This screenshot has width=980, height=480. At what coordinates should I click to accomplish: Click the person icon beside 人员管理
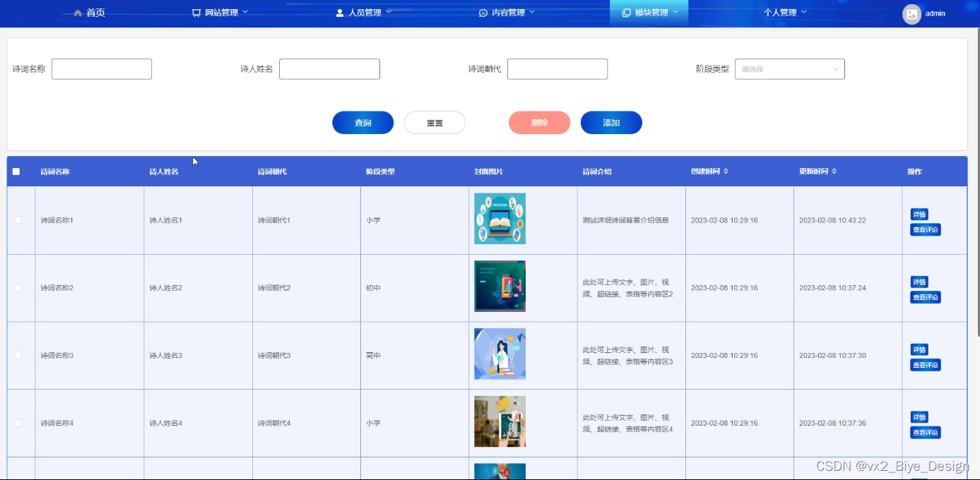pyautogui.click(x=340, y=13)
